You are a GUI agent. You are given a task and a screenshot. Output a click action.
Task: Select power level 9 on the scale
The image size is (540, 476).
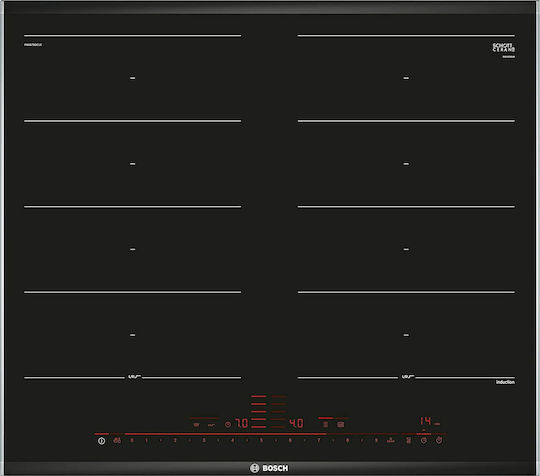pyautogui.click(x=376, y=440)
